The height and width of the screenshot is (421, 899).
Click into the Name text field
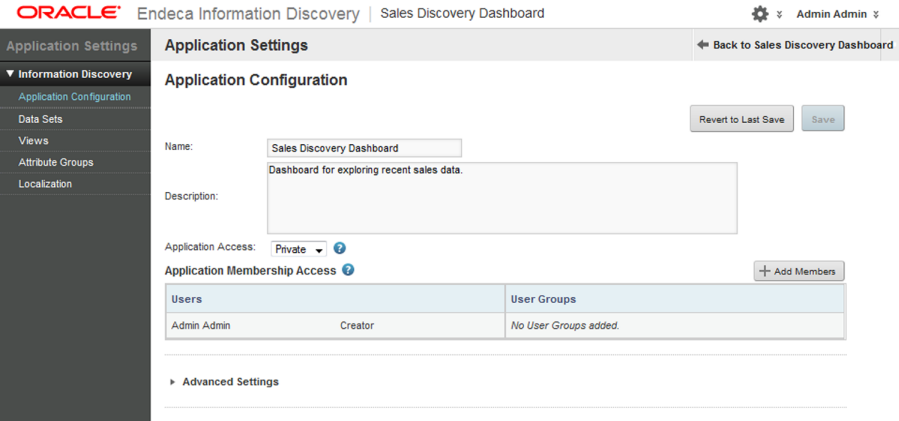coord(364,148)
